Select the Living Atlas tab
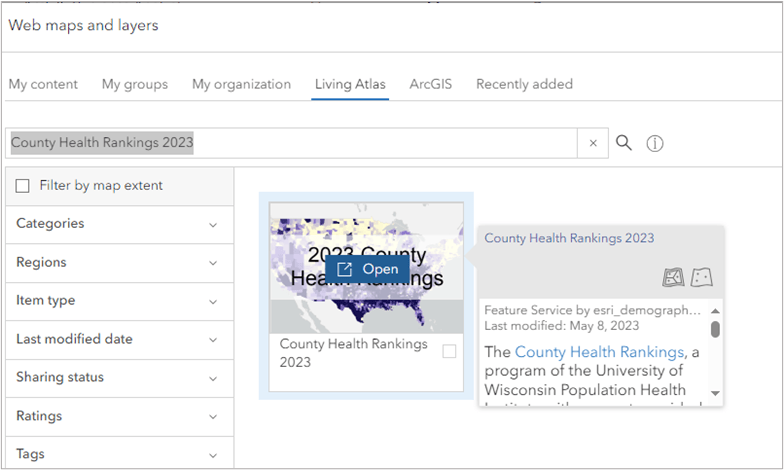Image resolution: width=784 pixels, height=470 pixels. coord(350,84)
